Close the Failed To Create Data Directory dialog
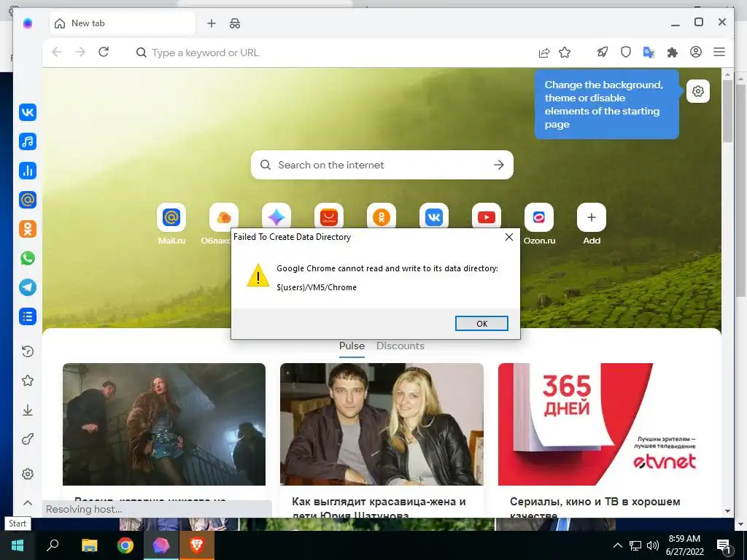This screenshot has width=747, height=560. click(x=508, y=237)
